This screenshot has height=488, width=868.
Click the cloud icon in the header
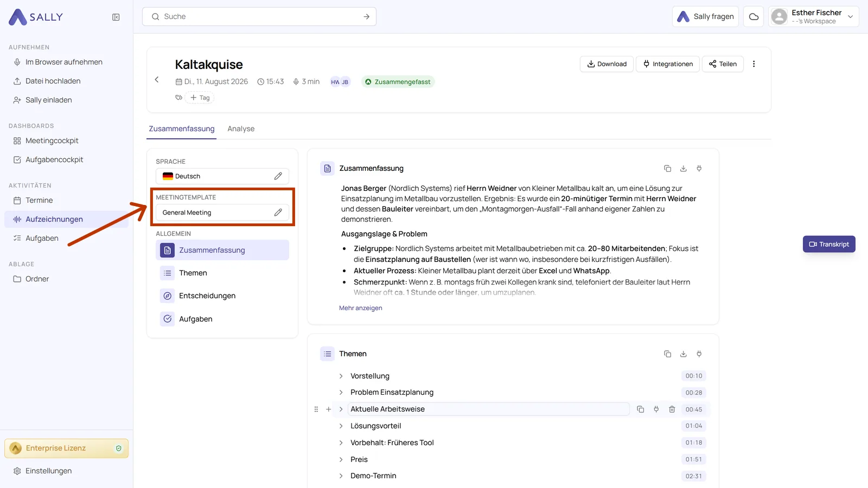(754, 17)
